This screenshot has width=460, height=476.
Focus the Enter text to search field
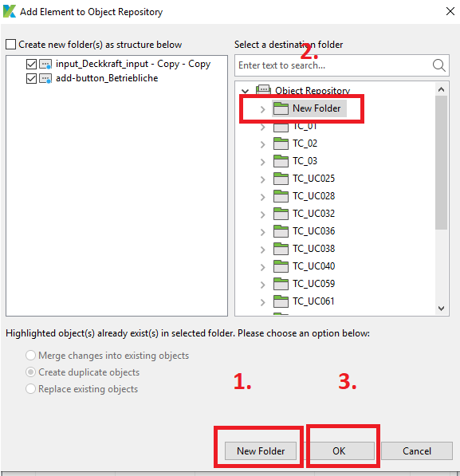coord(334,65)
